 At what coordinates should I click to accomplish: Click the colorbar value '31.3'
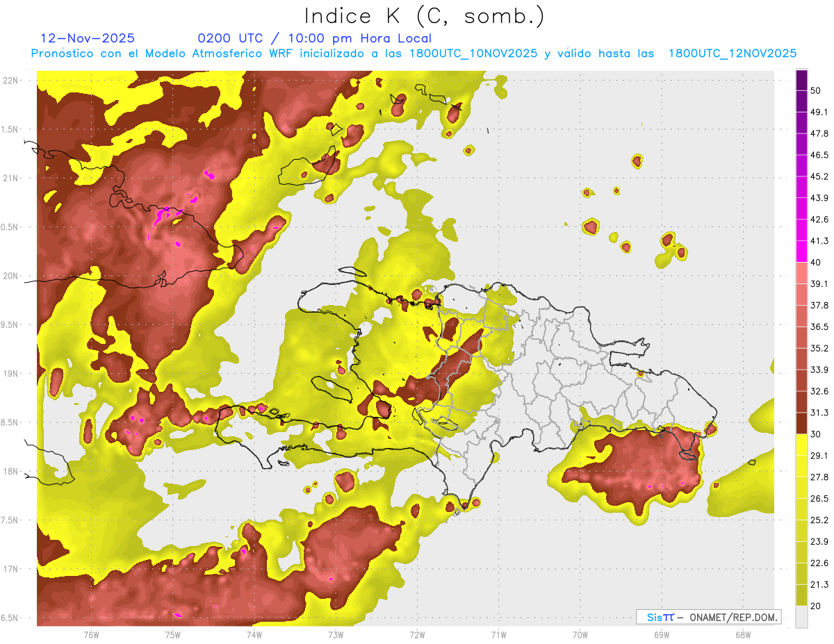[x=819, y=413]
